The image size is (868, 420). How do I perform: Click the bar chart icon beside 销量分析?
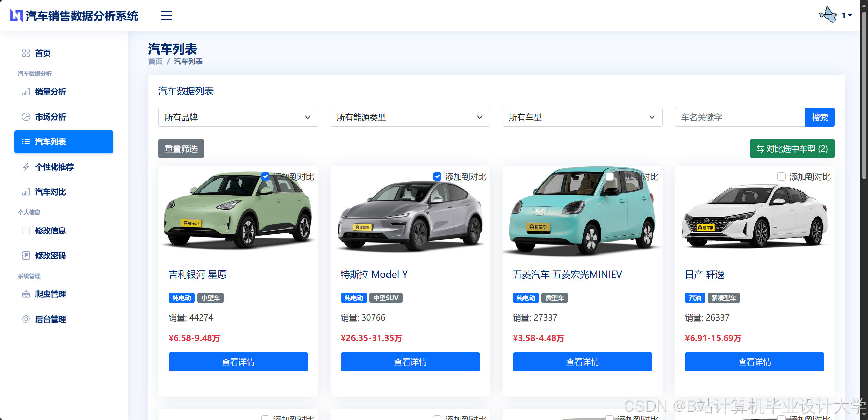pyautogui.click(x=26, y=92)
